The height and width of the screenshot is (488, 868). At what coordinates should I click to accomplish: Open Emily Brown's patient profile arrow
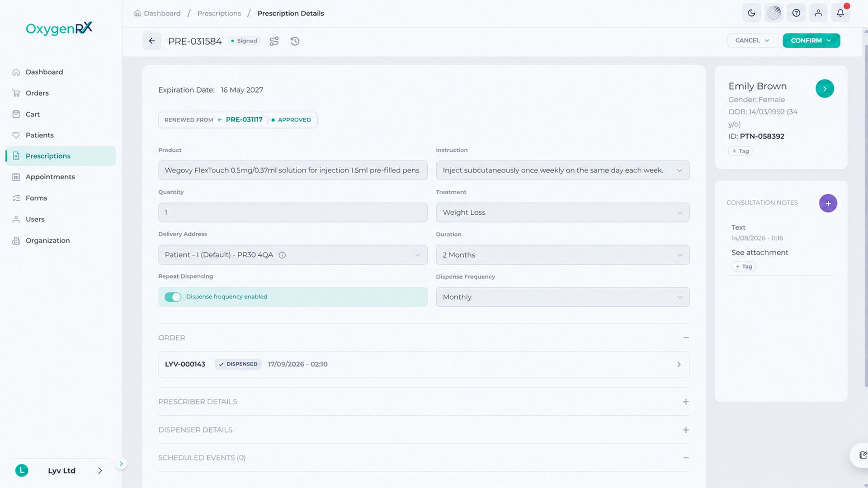(825, 89)
